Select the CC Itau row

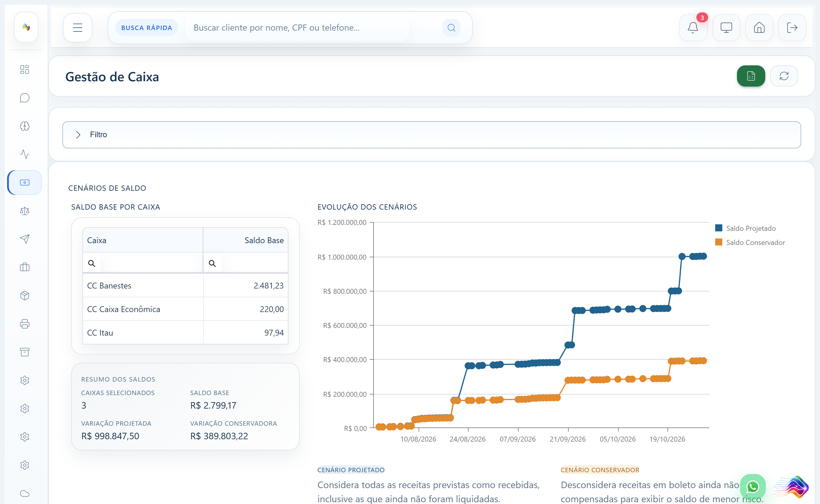tap(185, 333)
